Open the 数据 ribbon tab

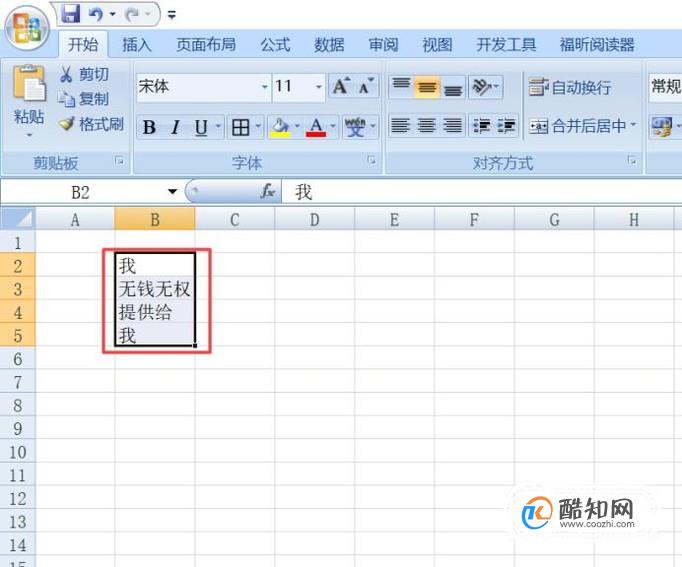coord(329,45)
